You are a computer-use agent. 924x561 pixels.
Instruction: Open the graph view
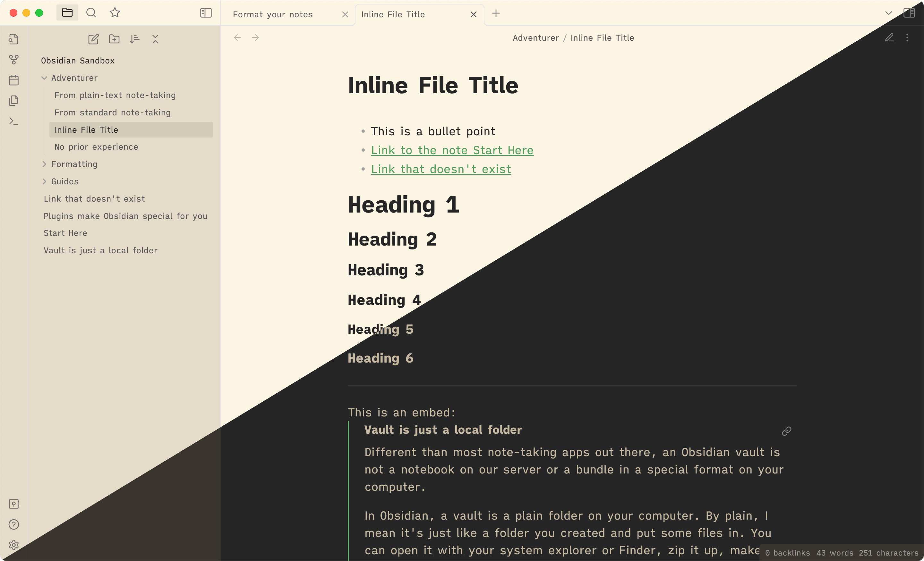point(13,59)
